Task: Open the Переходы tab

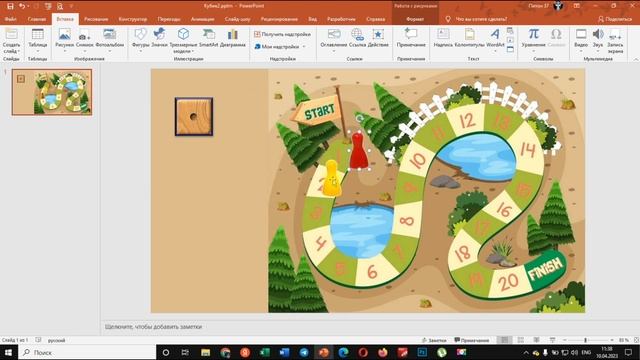Action: (x=169, y=19)
